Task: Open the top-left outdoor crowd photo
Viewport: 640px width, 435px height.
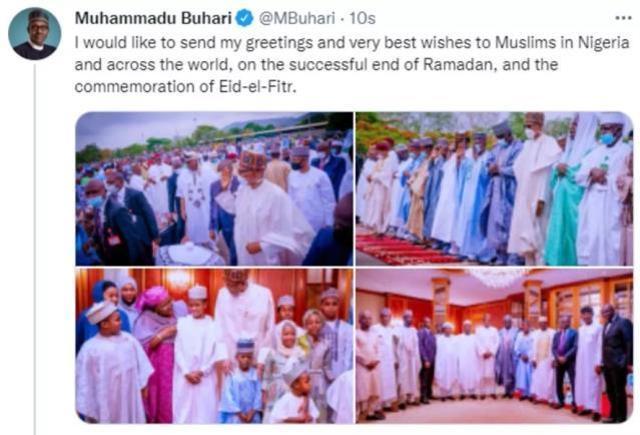Action: tap(214, 189)
